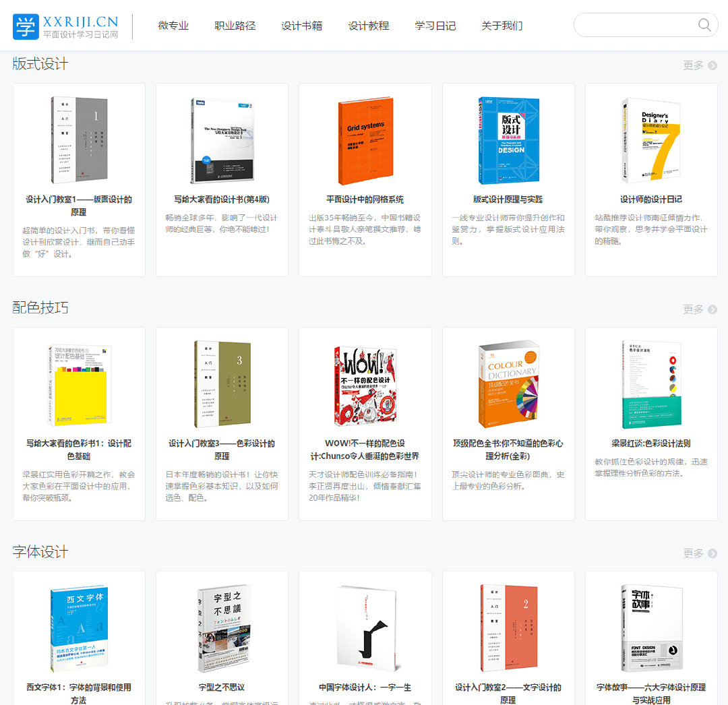
Task: Open the 微专业 menu item
Action: 173,26
